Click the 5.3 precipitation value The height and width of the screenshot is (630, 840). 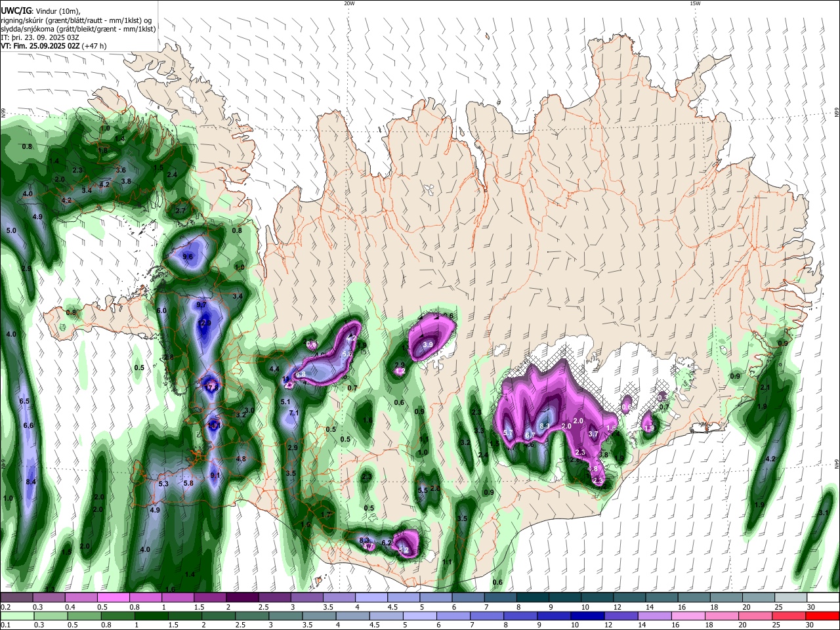coord(164,484)
